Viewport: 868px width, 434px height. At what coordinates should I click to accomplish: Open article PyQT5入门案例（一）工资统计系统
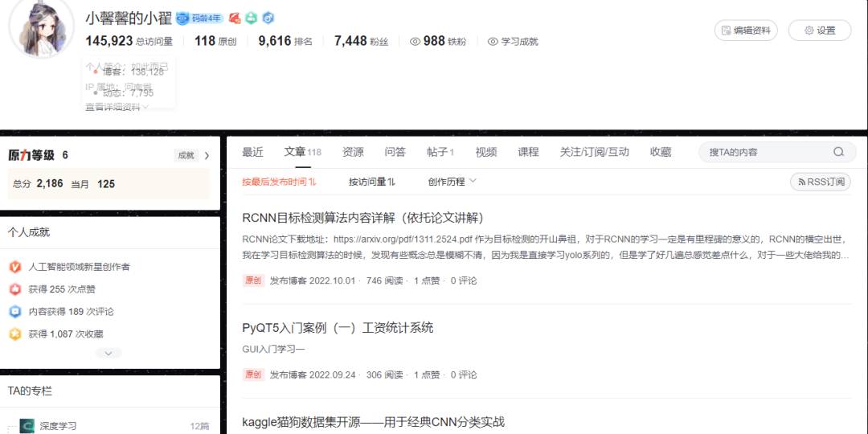coord(338,328)
